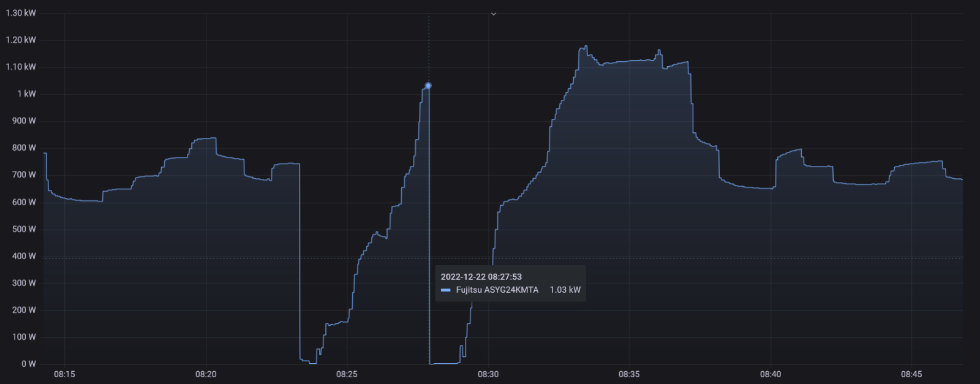980x384 pixels.
Task: Click the 1.03 kW tooltip value
Action: coord(565,290)
